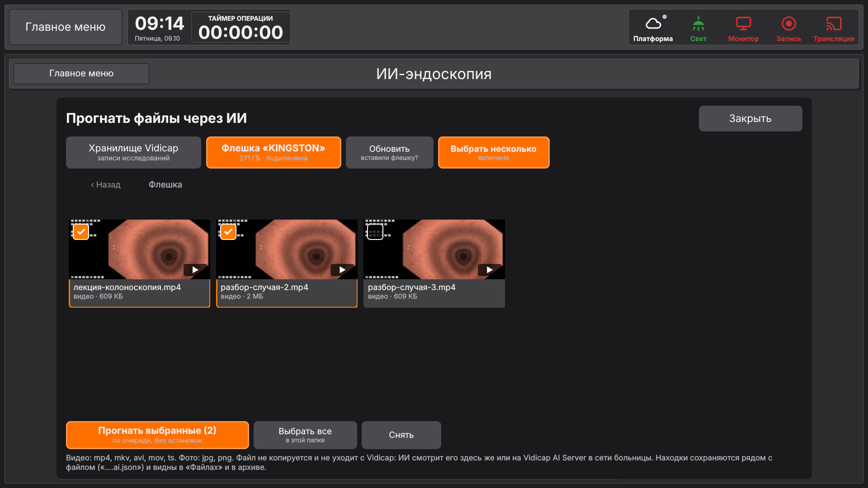This screenshot has width=868, height=488.
Task: Go back with the ‹ Назад link
Action: (x=106, y=185)
